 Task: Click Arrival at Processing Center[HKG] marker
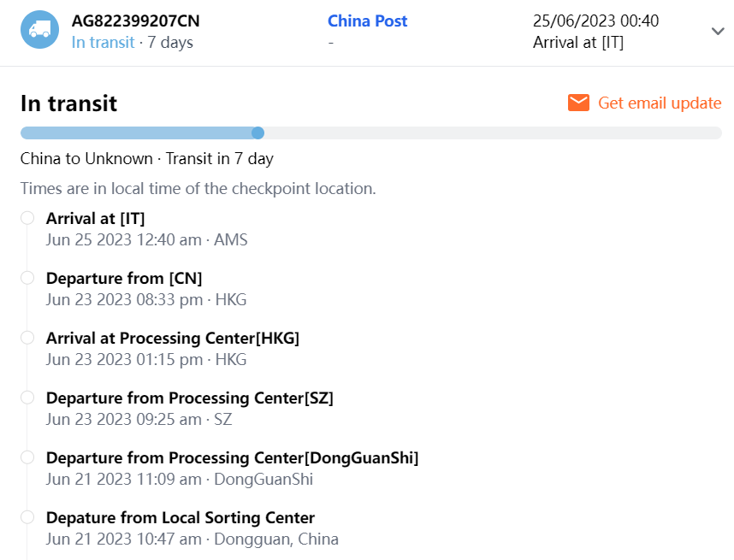pyautogui.click(x=27, y=338)
